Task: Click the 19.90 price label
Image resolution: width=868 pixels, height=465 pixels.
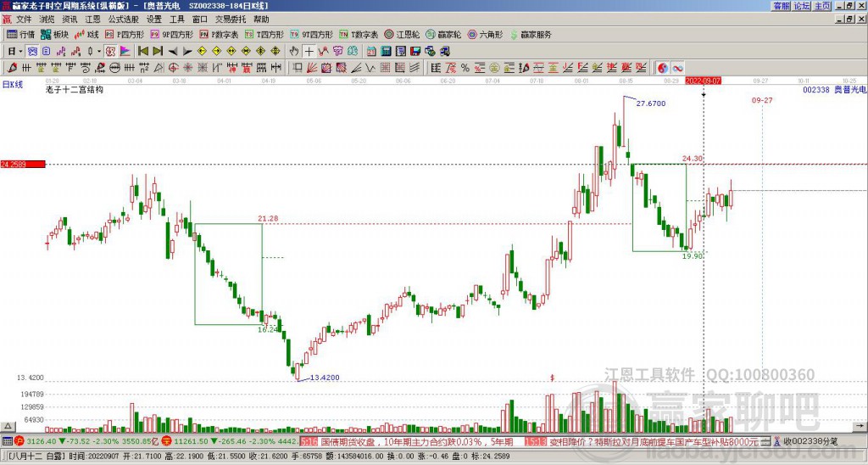Action: pyautogui.click(x=693, y=256)
